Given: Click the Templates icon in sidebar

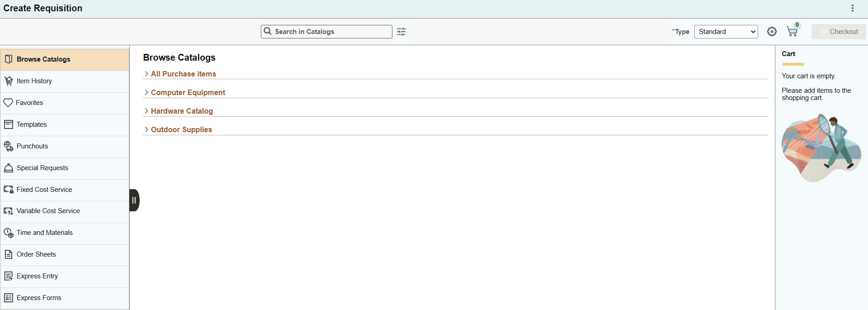Looking at the screenshot, I should 9,124.
